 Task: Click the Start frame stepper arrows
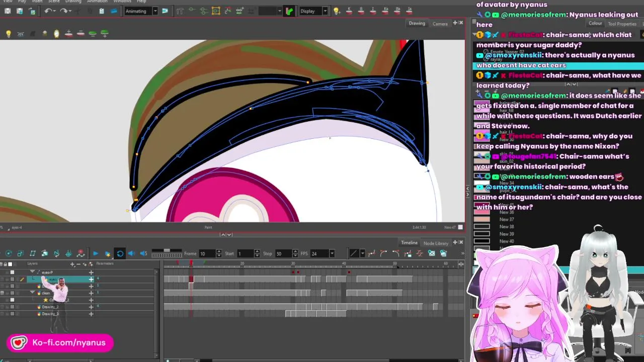point(257,253)
